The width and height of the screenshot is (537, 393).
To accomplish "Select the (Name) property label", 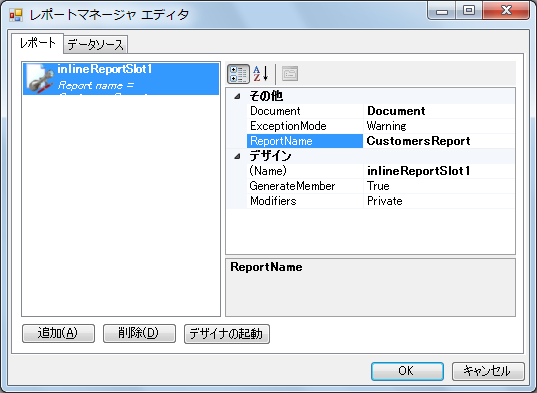I will (305, 171).
